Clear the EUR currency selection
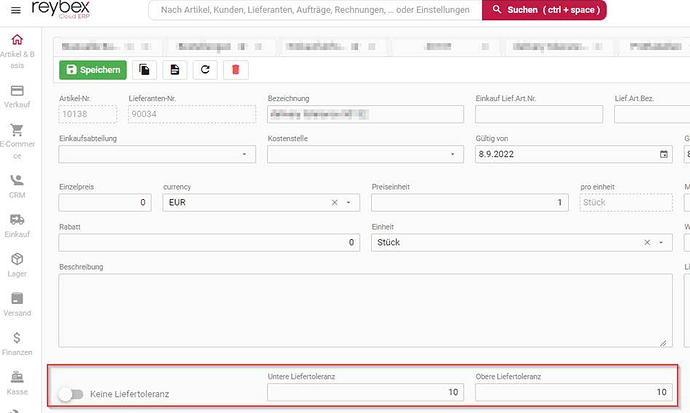Image resolution: width=690 pixels, height=413 pixels. (x=335, y=202)
